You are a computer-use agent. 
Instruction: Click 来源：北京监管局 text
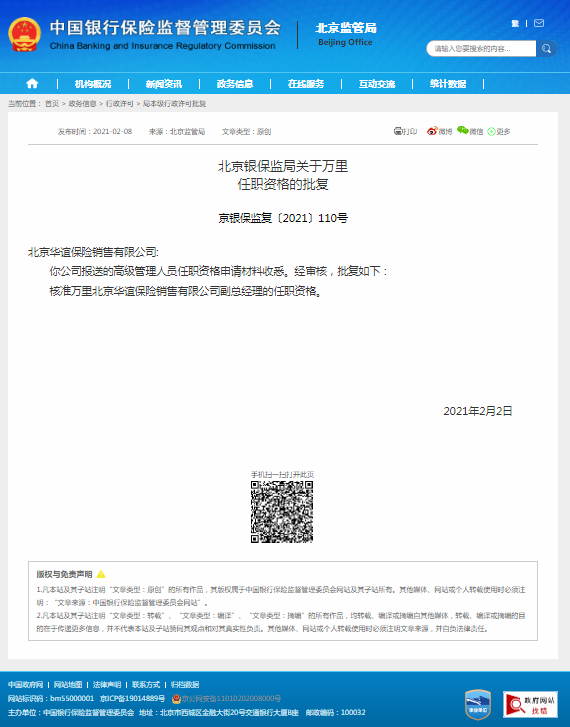177,132
